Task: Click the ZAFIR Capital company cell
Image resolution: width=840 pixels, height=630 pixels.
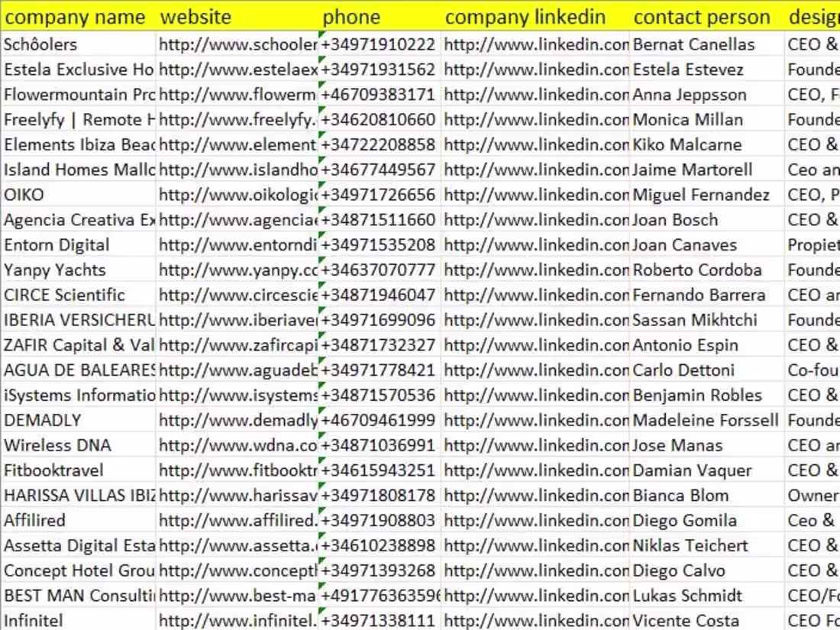Action: (79, 345)
